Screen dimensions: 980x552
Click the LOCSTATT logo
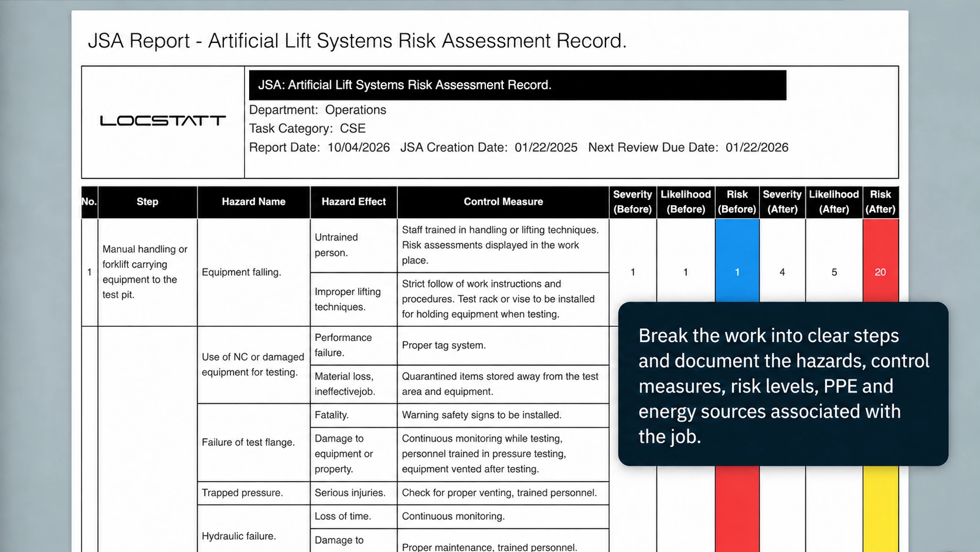pyautogui.click(x=163, y=121)
